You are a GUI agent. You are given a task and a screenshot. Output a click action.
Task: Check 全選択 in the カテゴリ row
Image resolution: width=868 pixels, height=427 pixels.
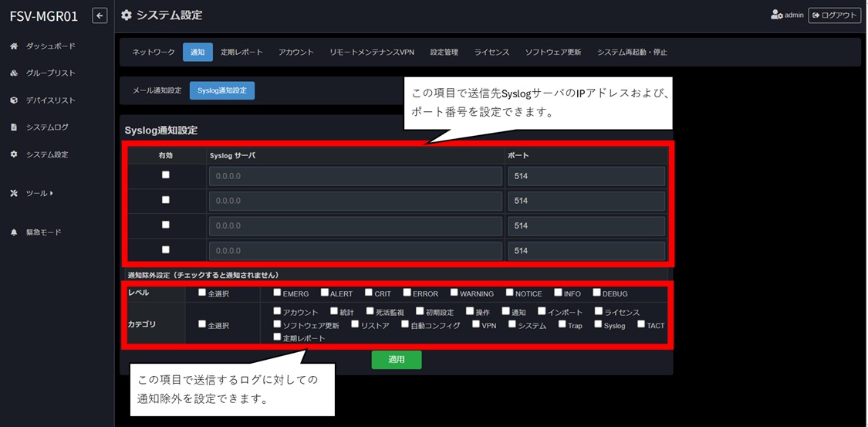(x=202, y=324)
